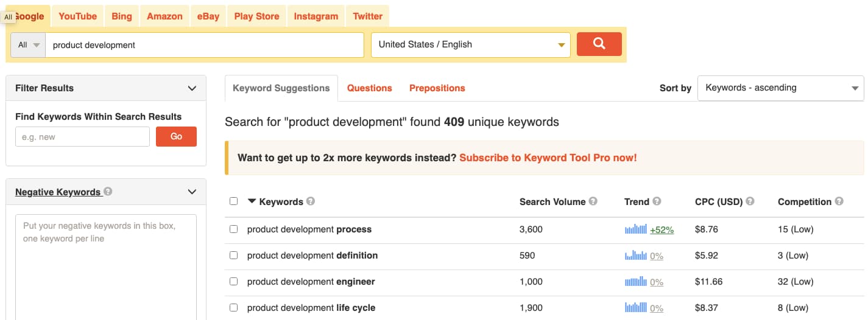Open Trend column help icon
The image size is (868, 320).
[657, 201]
